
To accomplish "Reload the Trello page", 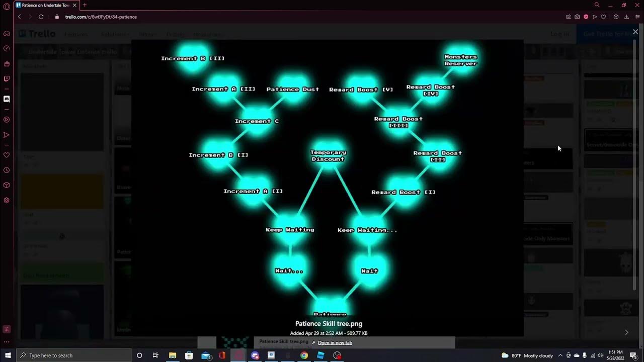I will pyautogui.click(x=41, y=17).
